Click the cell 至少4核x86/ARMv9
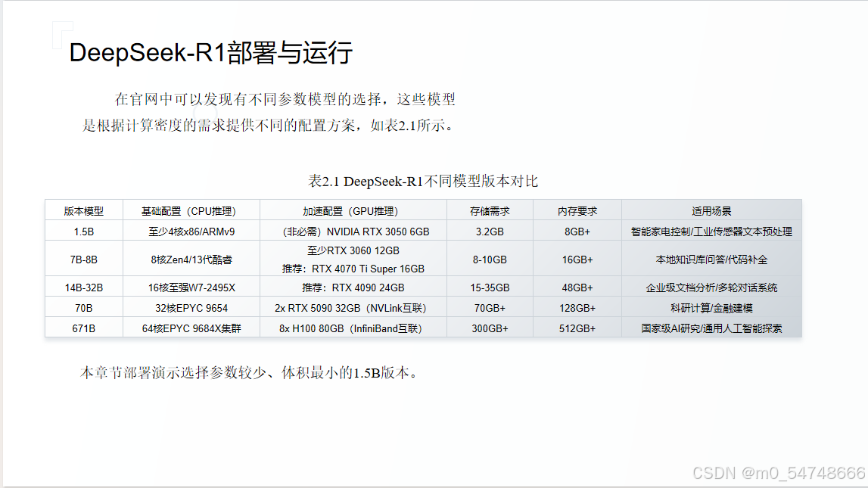Viewport: 868px width, 488px height. (191, 232)
